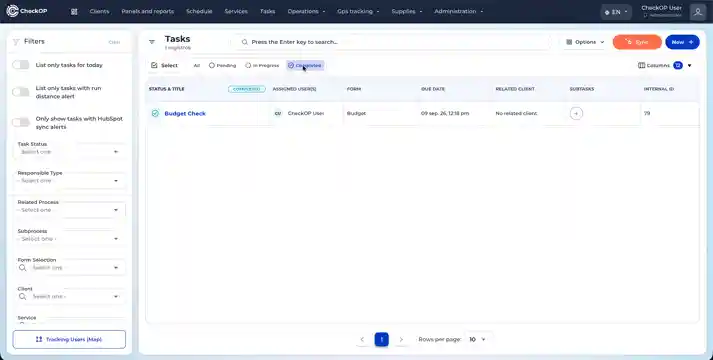The image size is (713, 360).
Task: Click Tracking Users (Map) button
Action: click(69, 340)
